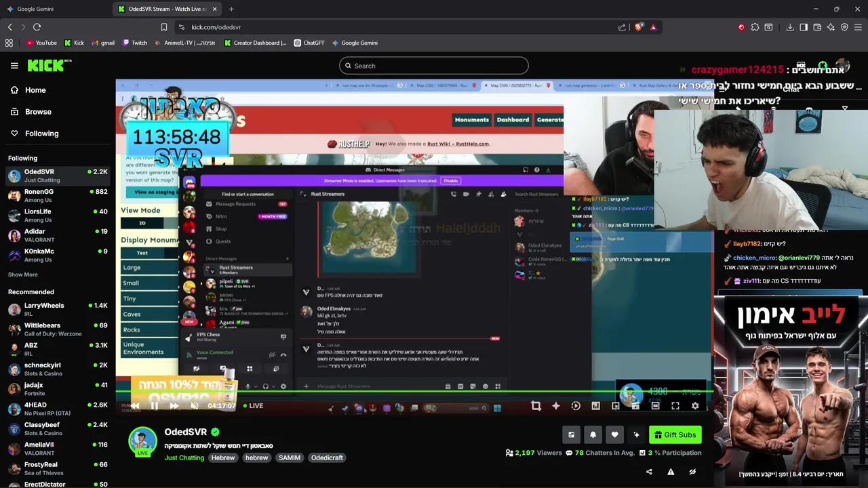The width and height of the screenshot is (868, 488).
Task: Open recommended 4HEAD channel
Action: (57, 409)
